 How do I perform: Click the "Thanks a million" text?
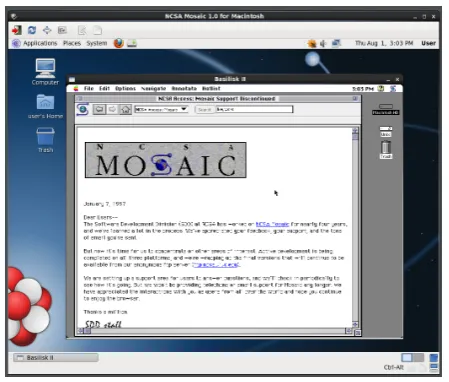[x=105, y=312]
